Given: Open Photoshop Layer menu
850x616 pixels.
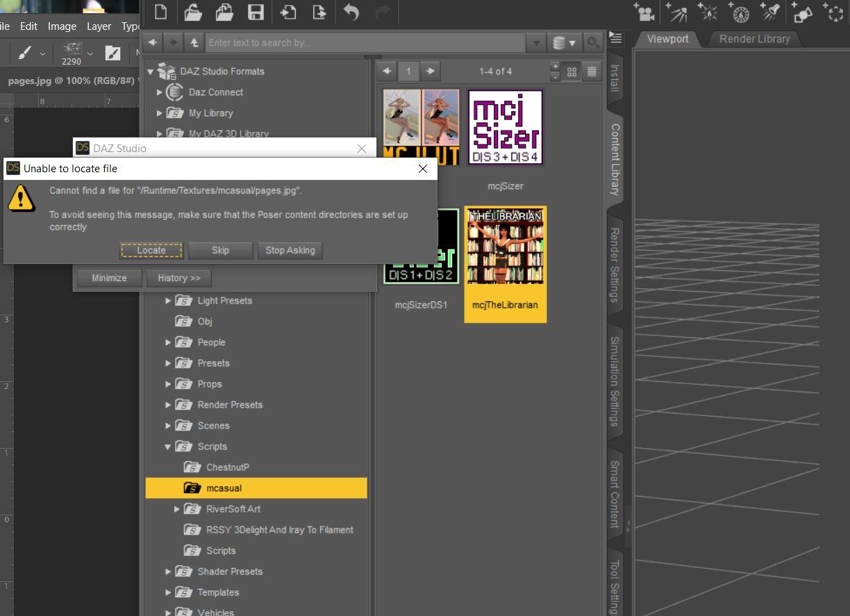Looking at the screenshot, I should [99, 26].
